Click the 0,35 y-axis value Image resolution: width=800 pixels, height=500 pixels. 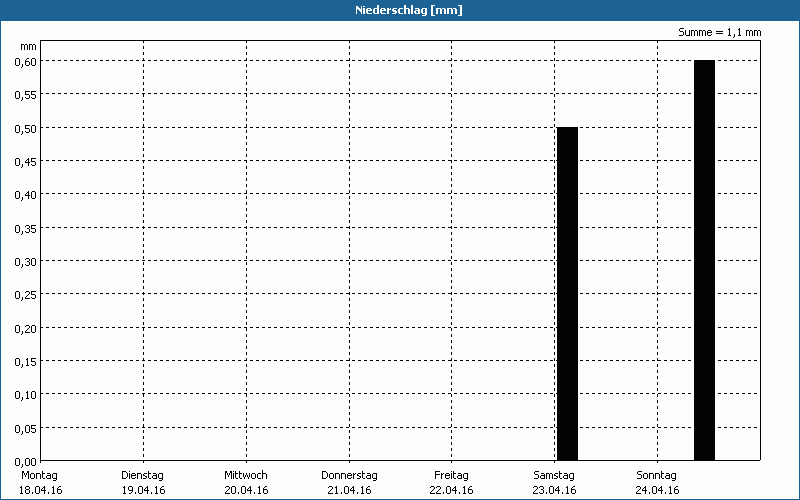click(26, 229)
